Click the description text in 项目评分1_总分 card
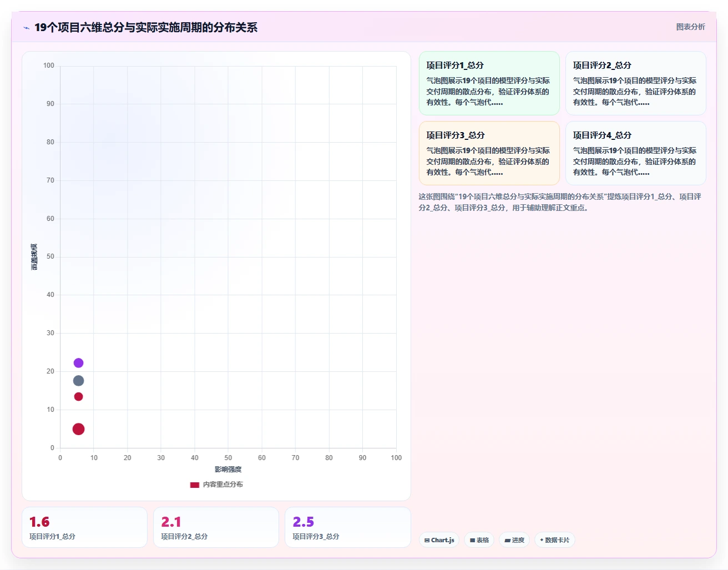Image resolution: width=728 pixels, height=570 pixels. point(488,92)
